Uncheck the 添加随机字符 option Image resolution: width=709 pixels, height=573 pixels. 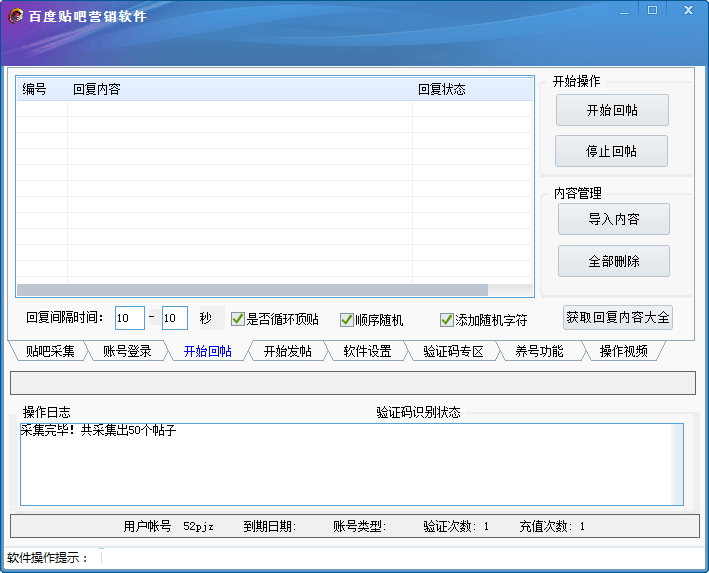(x=447, y=319)
